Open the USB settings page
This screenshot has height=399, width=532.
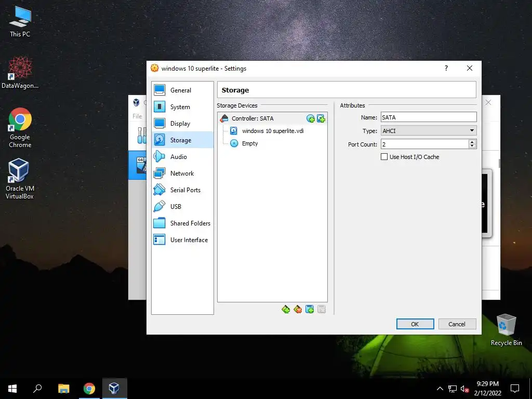tap(182, 207)
